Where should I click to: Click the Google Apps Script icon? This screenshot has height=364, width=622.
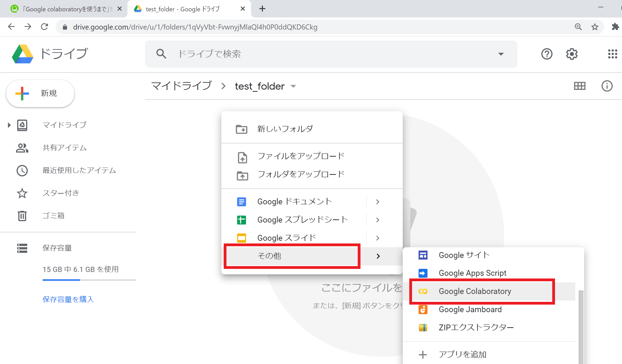423,273
